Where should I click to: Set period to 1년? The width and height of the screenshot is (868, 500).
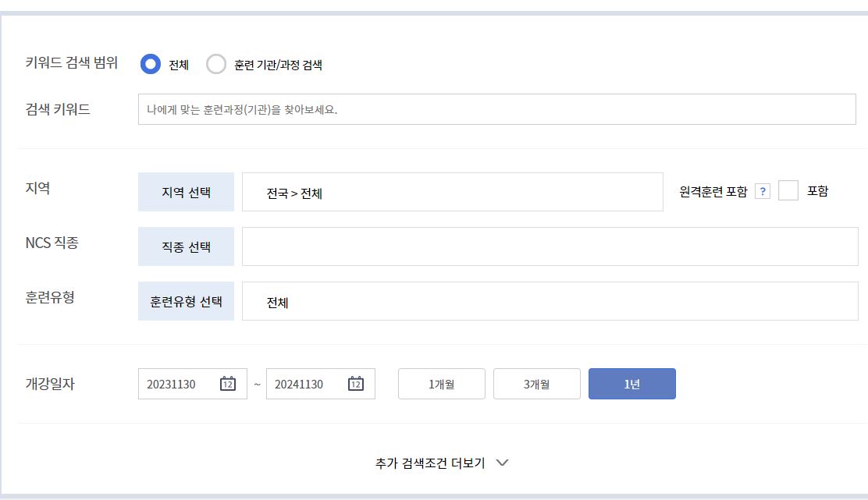coord(632,384)
